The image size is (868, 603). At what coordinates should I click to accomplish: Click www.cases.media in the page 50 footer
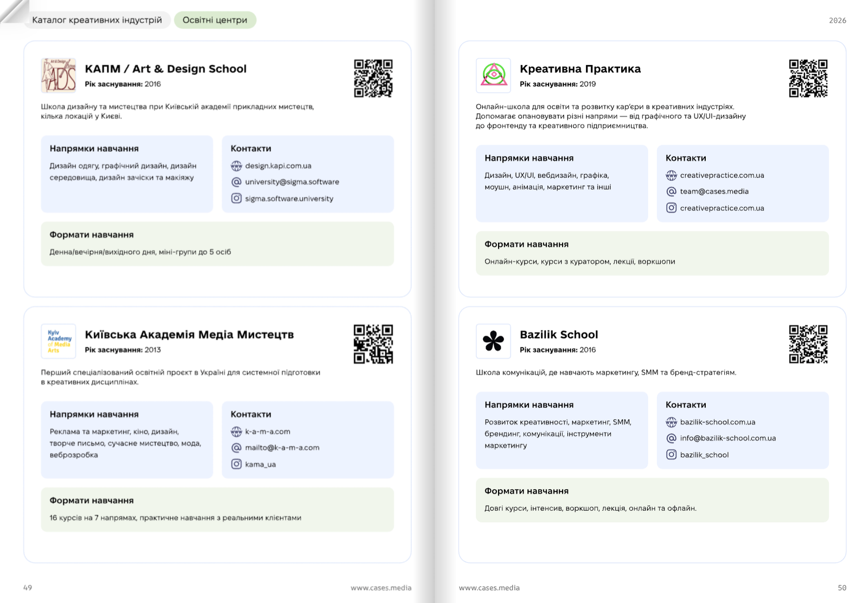[489, 588]
